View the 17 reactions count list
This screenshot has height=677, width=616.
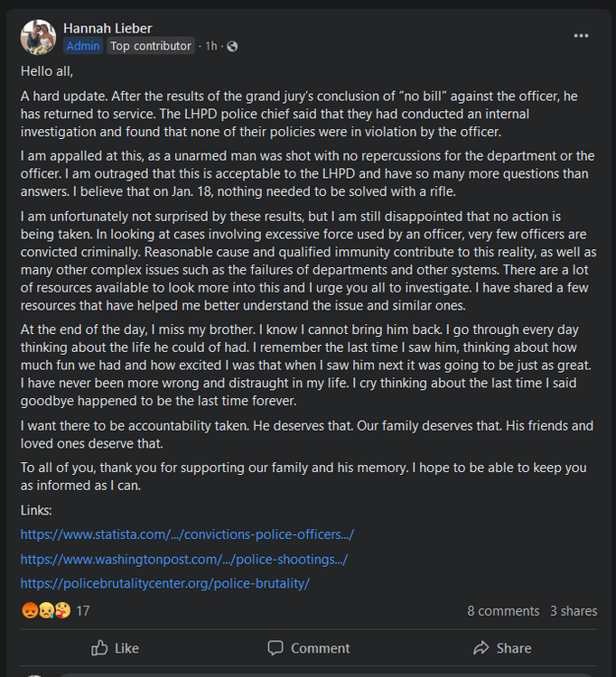83,611
